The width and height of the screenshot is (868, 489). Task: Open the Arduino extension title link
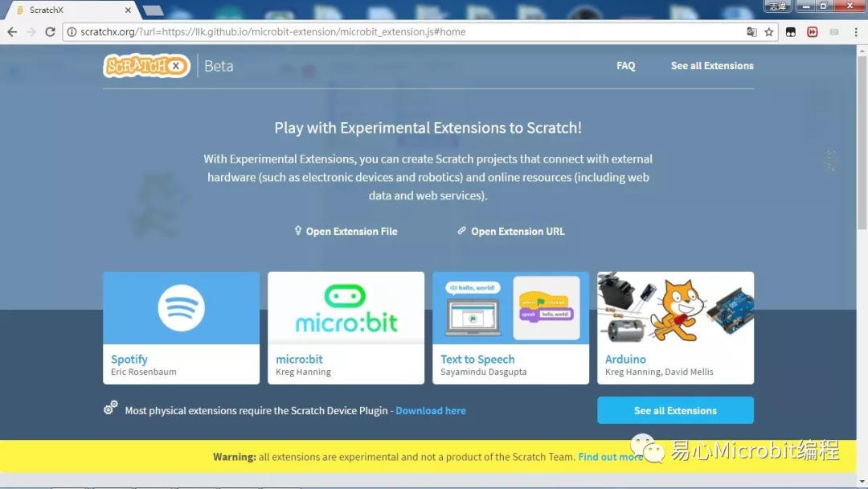(x=625, y=360)
